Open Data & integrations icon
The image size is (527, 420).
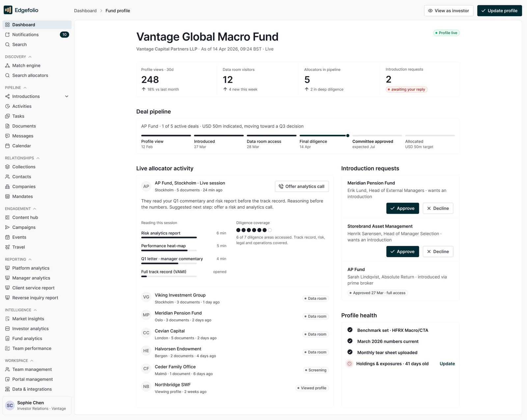point(7,389)
